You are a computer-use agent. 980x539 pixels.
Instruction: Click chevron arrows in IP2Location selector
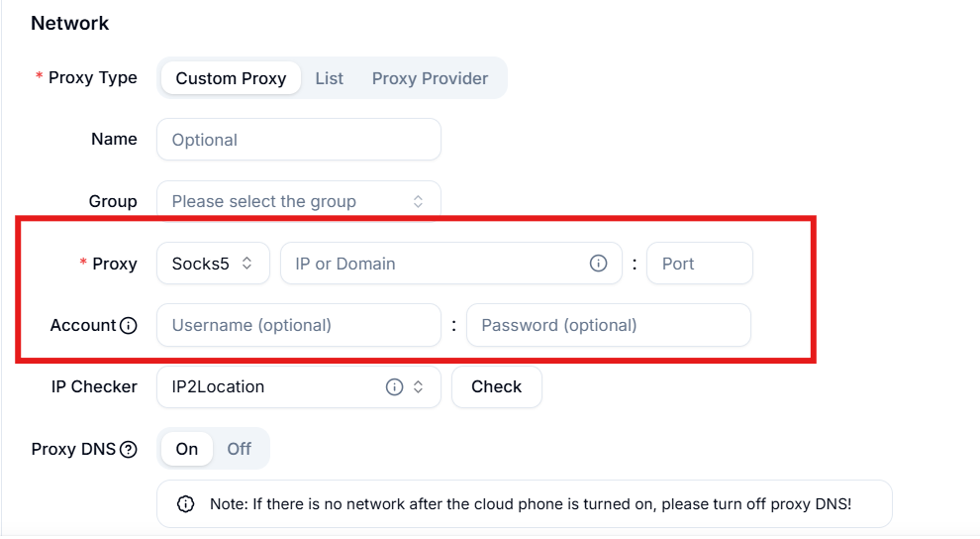[418, 387]
